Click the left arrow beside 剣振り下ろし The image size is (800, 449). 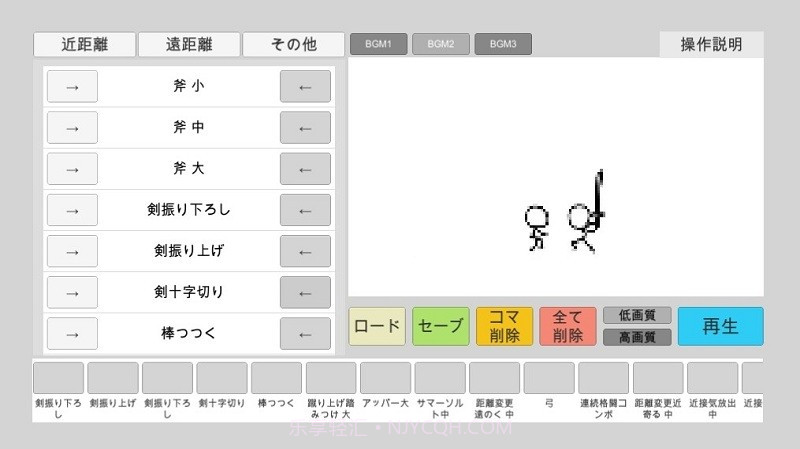(x=305, y=210)
